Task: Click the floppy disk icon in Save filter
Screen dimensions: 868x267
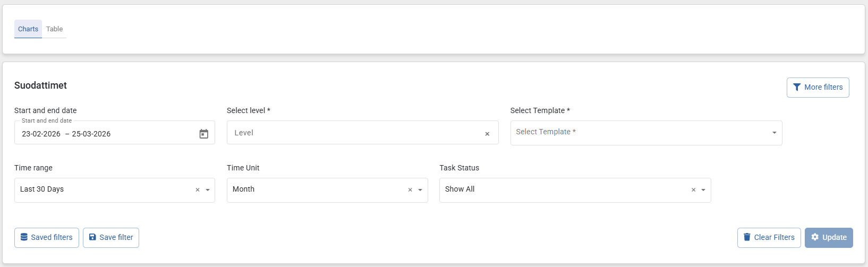Action: [92, 237]
